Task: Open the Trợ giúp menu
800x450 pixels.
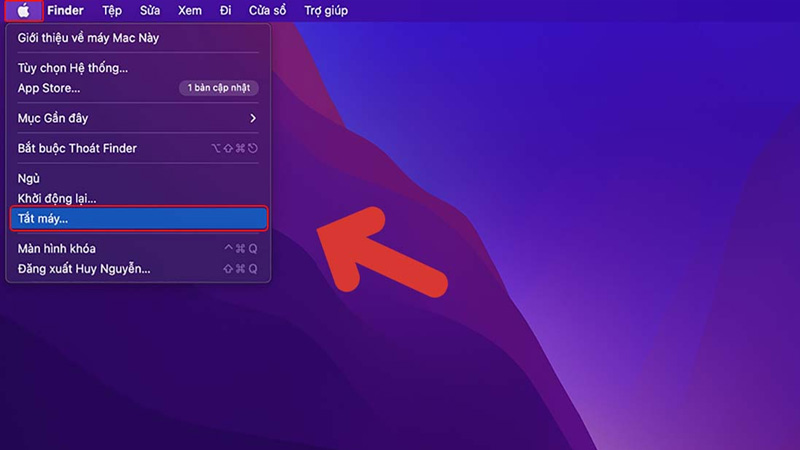Action: (x=326, y=11)
